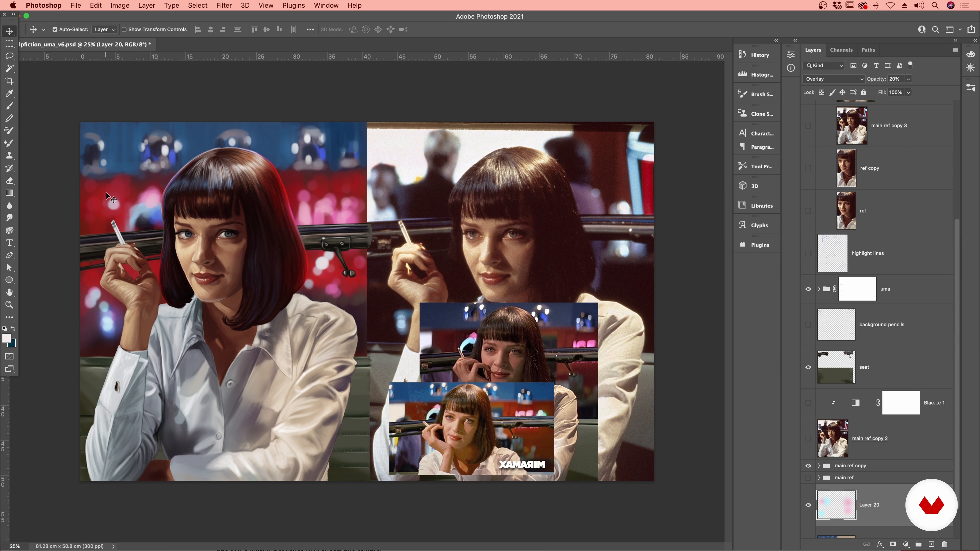Toggle the Auto-Select checkbox
980x551 pixels.
(55, 29)
